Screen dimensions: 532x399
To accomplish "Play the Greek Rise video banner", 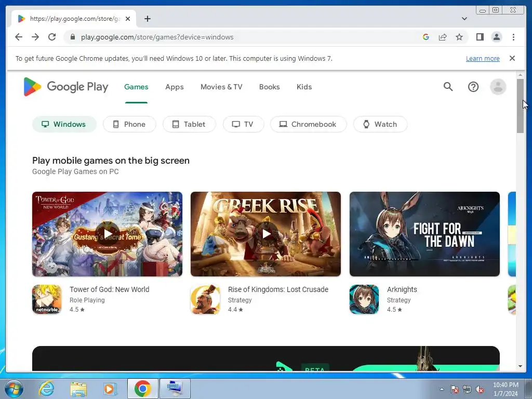I will pos(265,234).
